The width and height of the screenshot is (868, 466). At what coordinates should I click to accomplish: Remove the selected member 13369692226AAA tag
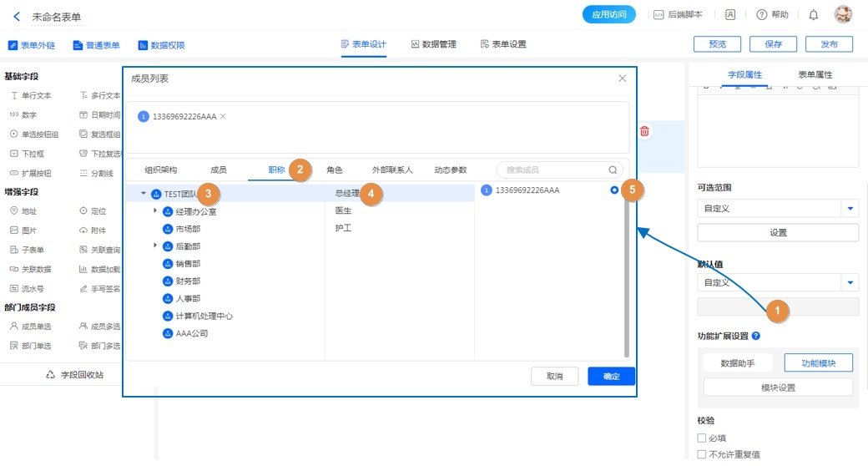[223, 116]
